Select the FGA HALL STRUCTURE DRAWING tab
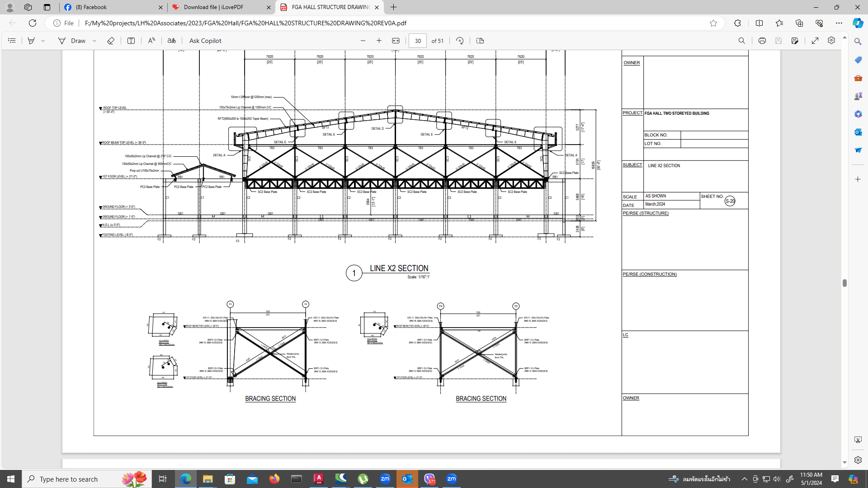This screenshot has height=488, width=868. 330,7
